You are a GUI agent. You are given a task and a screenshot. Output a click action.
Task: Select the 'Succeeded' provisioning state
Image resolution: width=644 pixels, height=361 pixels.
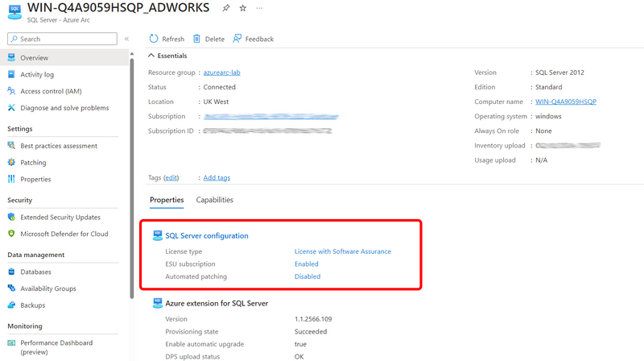(311, 331)
